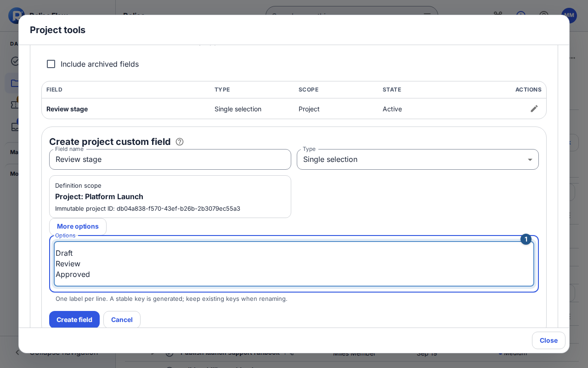Click the Single selection type cell

click(238, 109)
